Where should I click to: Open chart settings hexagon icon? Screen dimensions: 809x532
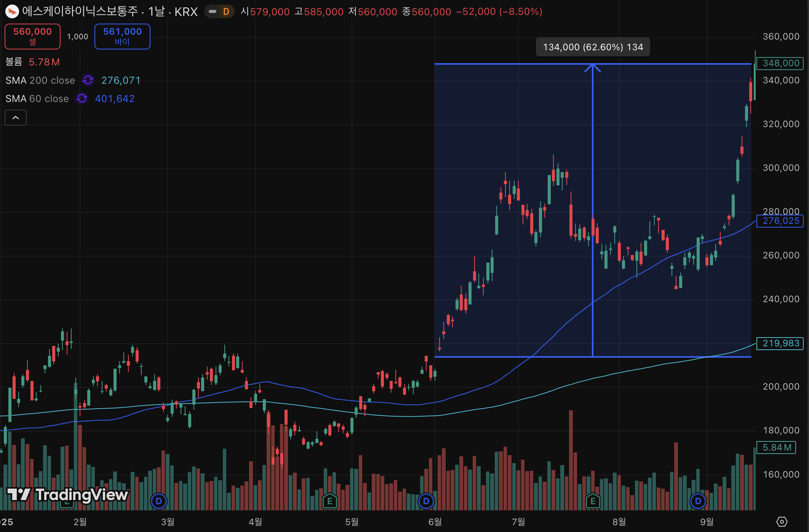[782, 521]
